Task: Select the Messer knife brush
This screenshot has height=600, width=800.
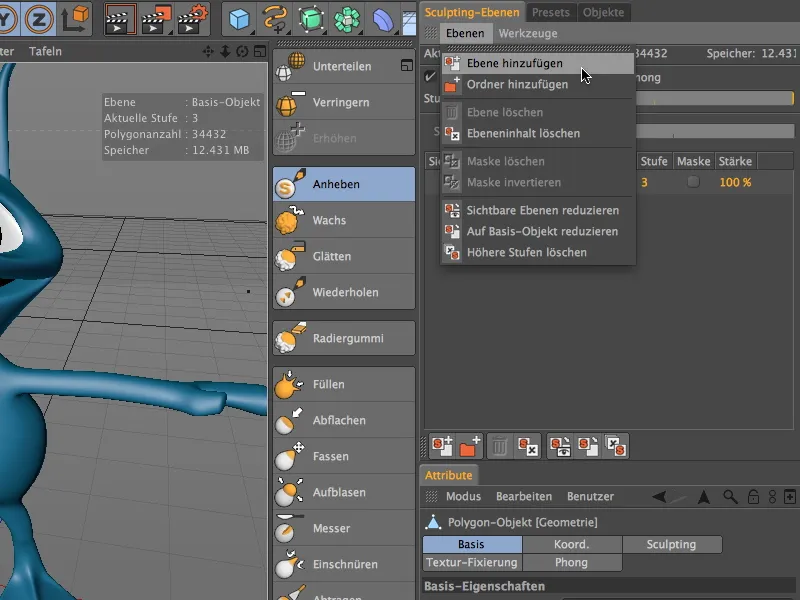Action: click(x=343, y=529)
